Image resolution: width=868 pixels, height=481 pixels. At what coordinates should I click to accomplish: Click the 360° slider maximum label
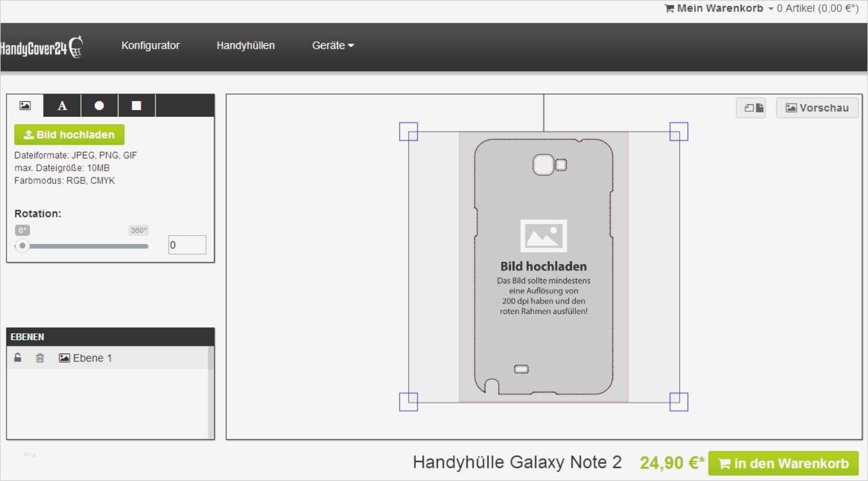[x=138, y=230]
